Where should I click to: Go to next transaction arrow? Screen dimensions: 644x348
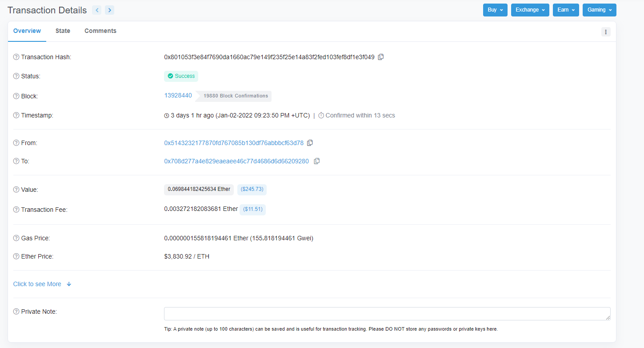(110, 10)
